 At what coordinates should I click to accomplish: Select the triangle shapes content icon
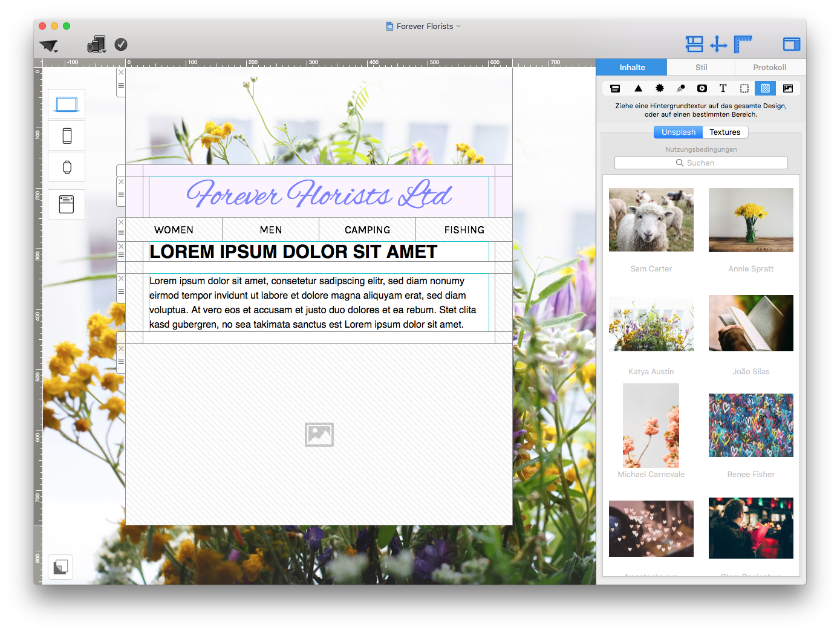point(638,88)
